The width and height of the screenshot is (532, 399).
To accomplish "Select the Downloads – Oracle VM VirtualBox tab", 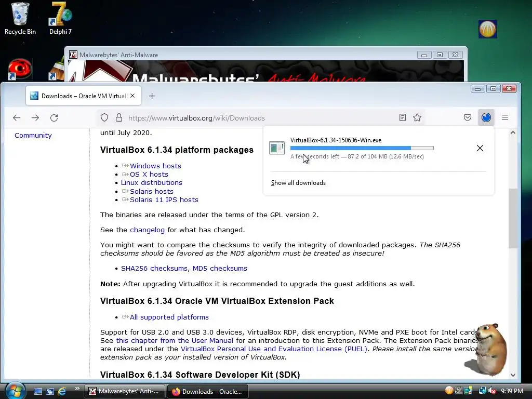I will [83, 96].
